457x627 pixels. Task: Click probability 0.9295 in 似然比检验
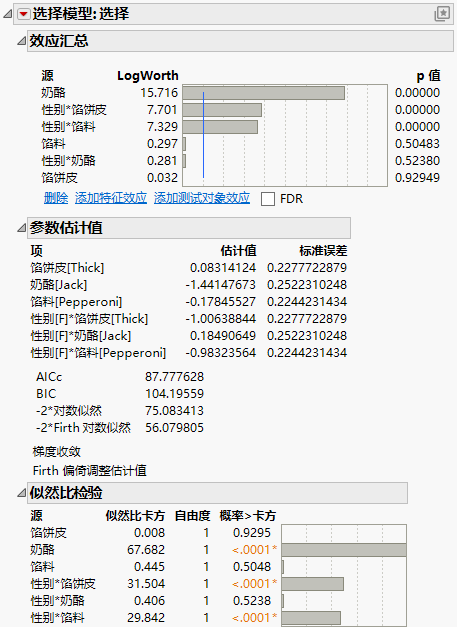(252, 533)
